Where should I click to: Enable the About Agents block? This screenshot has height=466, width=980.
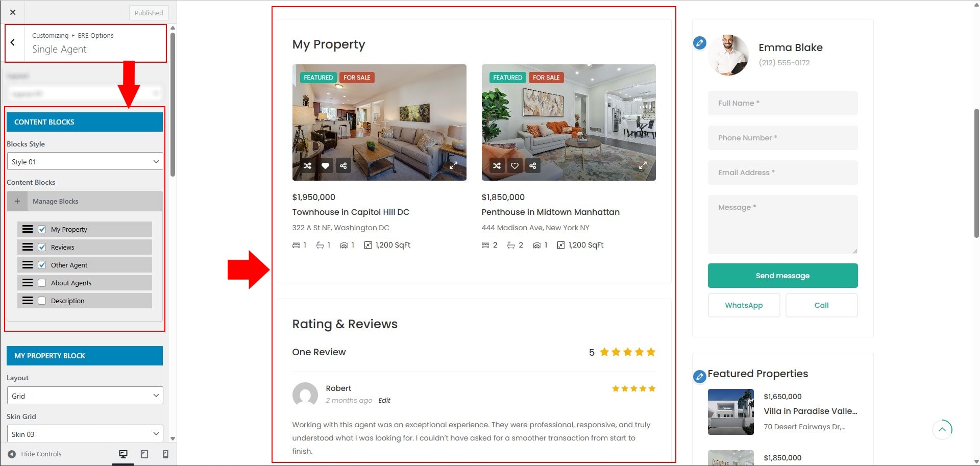(42, 283)
